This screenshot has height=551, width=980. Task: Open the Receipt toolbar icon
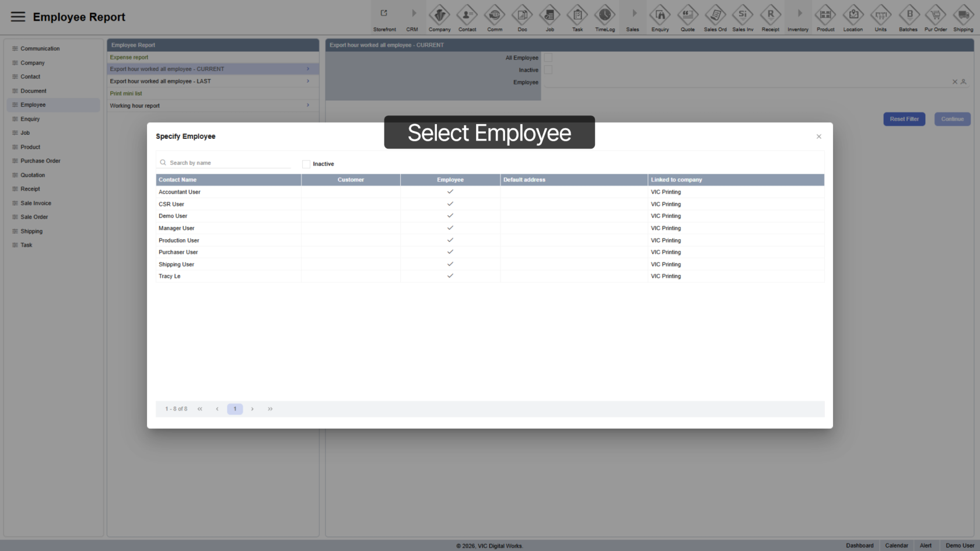[x=770, y=15]
